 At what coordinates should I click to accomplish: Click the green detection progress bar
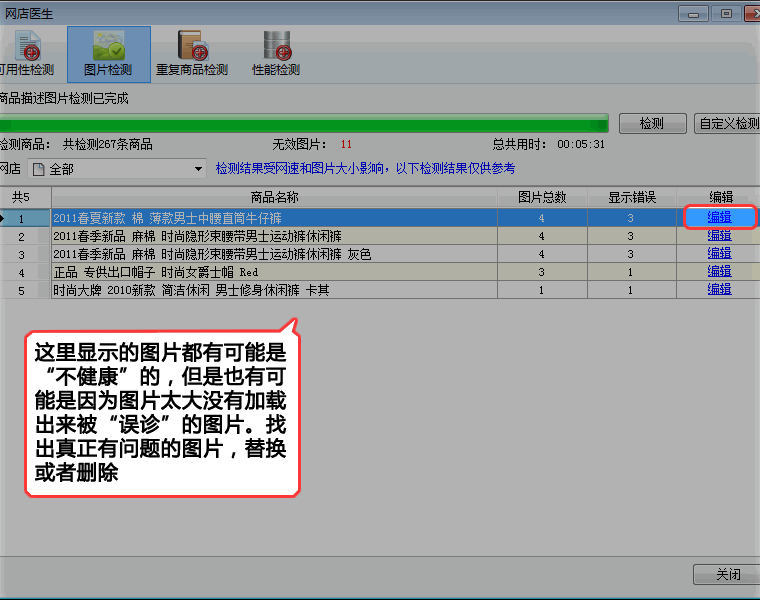(x=304, y=124)
